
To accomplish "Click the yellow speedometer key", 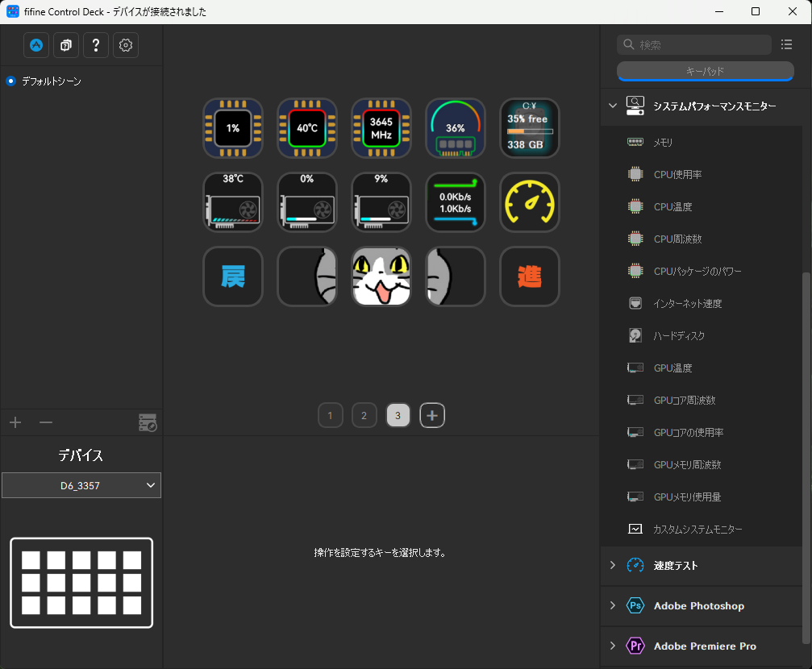I will 529,202.
